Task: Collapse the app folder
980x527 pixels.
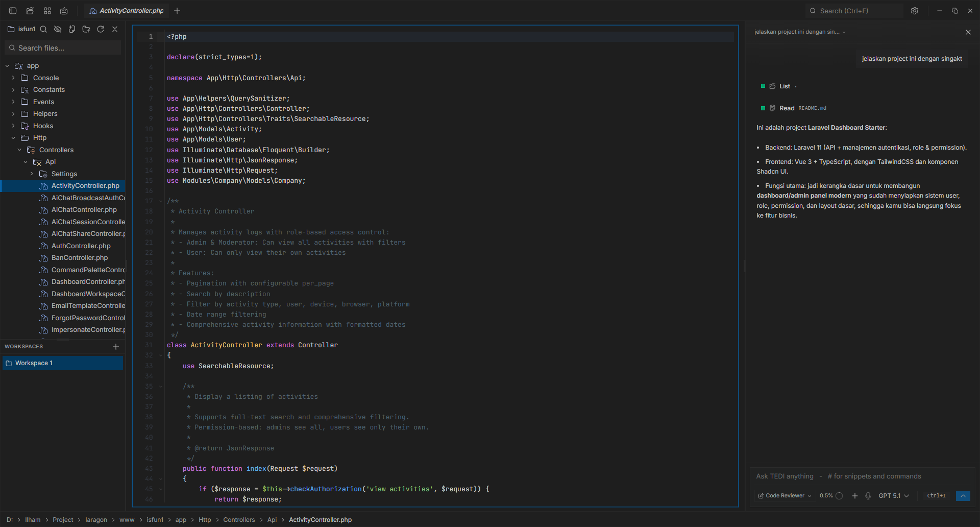Action: pyautogui.click(x=7, y=66)
